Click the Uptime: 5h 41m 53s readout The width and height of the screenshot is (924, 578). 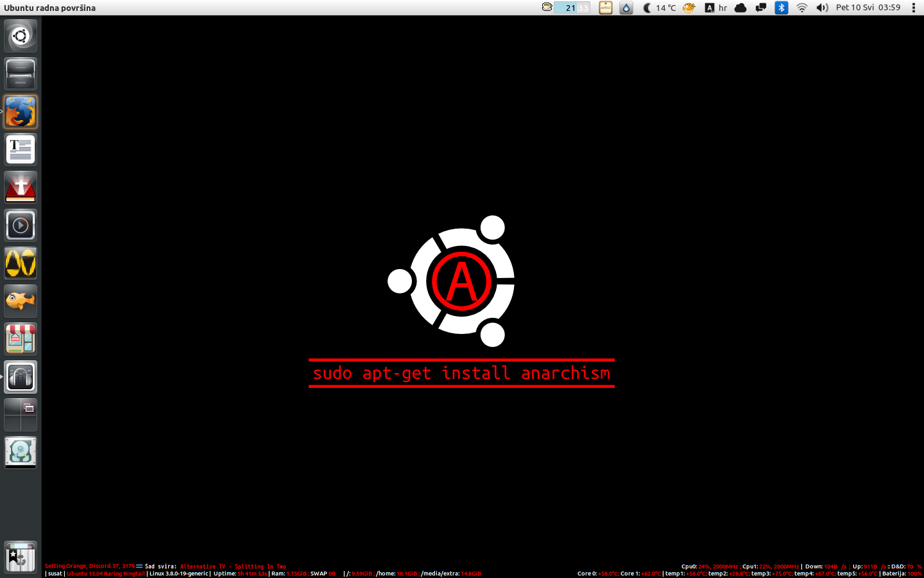(240, 574)
